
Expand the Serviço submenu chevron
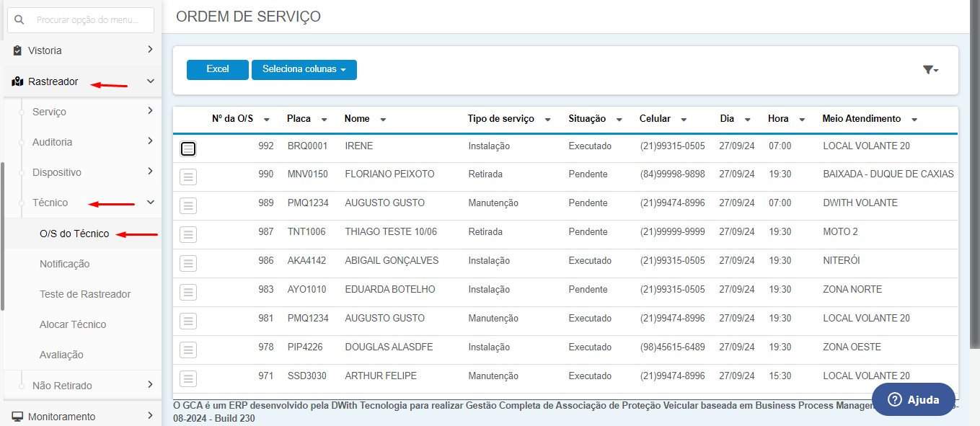(150, 111)
